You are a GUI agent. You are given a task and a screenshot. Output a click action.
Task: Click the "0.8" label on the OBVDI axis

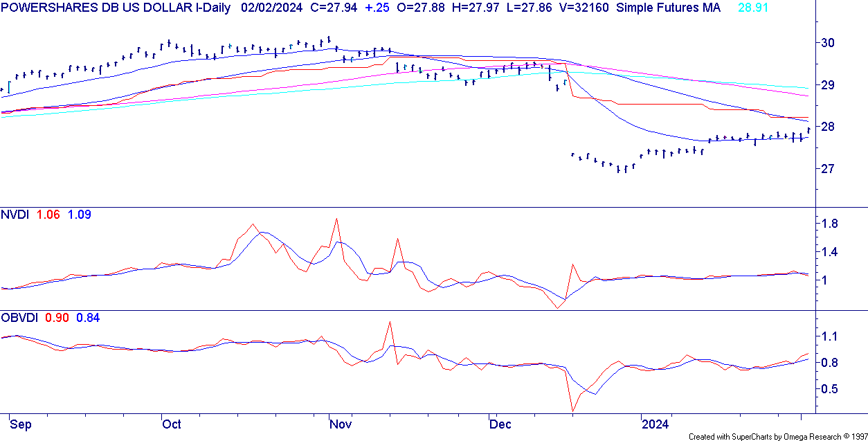point(830,363)
